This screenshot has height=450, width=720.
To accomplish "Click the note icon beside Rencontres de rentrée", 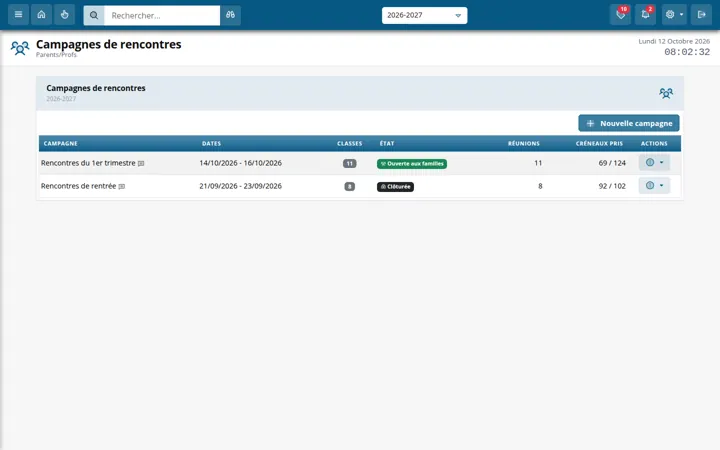I will pos(122,186).
